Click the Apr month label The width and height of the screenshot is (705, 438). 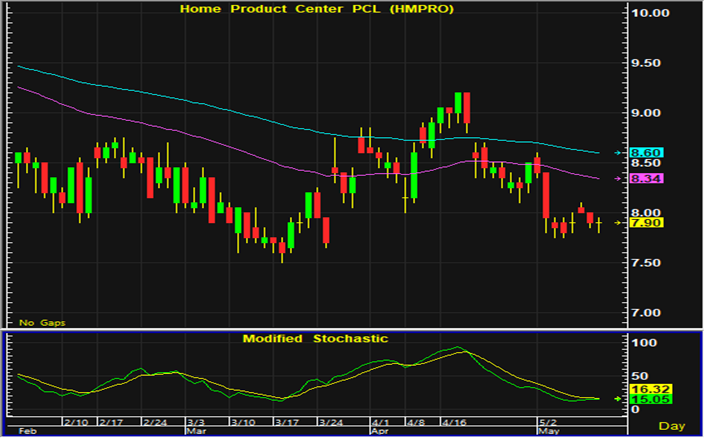[x=379, y=431]
